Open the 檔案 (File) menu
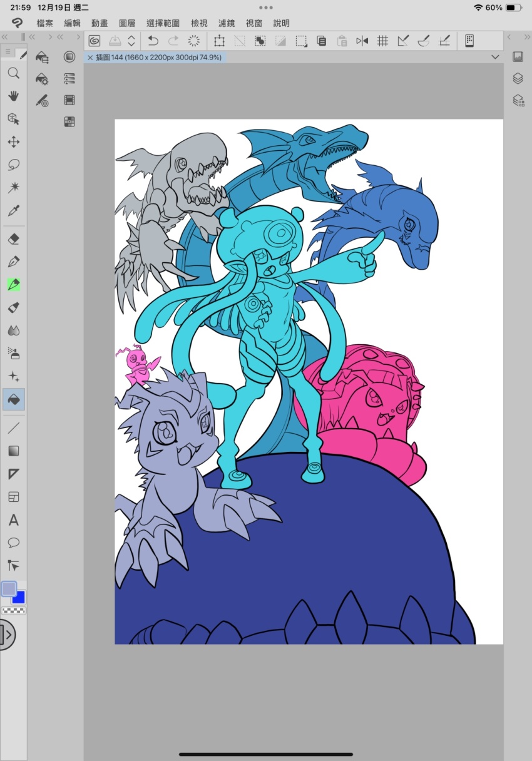The width and height of the screenshot is (532, 761). tap(44, 23)
